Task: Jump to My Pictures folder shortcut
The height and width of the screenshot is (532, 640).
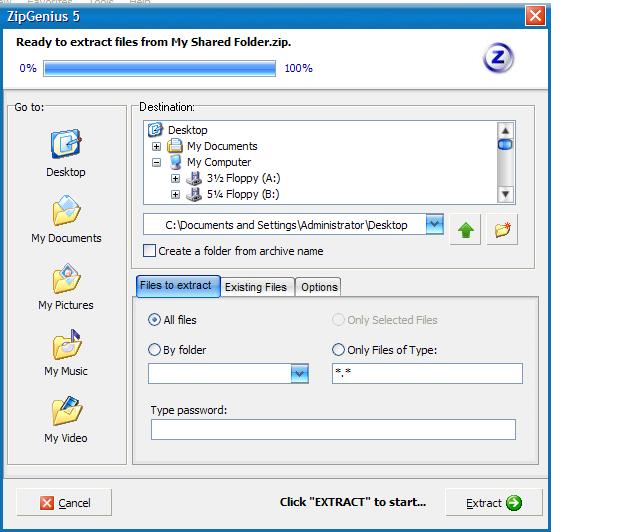Action: click(66, 279)
